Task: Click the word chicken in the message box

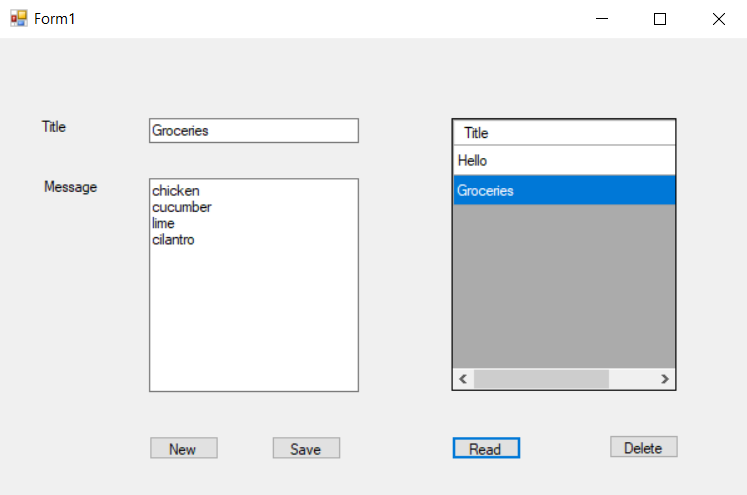Action: pyautogui.click(x=176, y=191)
